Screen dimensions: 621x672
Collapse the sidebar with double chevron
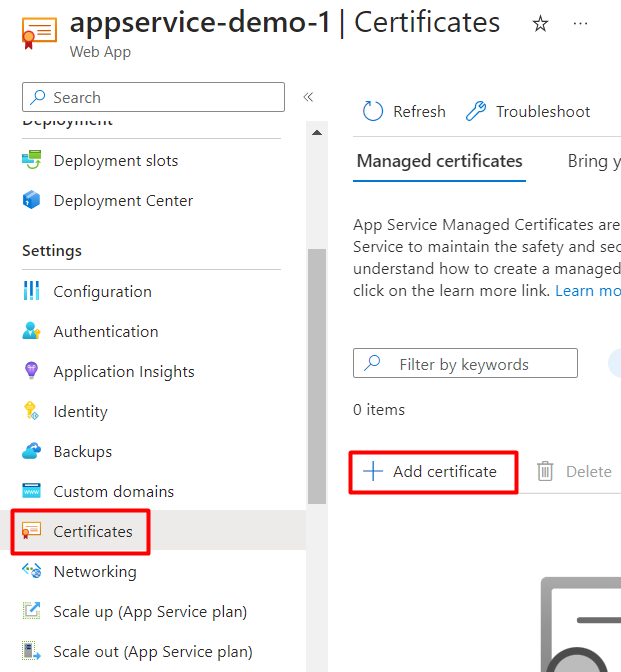pos(308,97)
